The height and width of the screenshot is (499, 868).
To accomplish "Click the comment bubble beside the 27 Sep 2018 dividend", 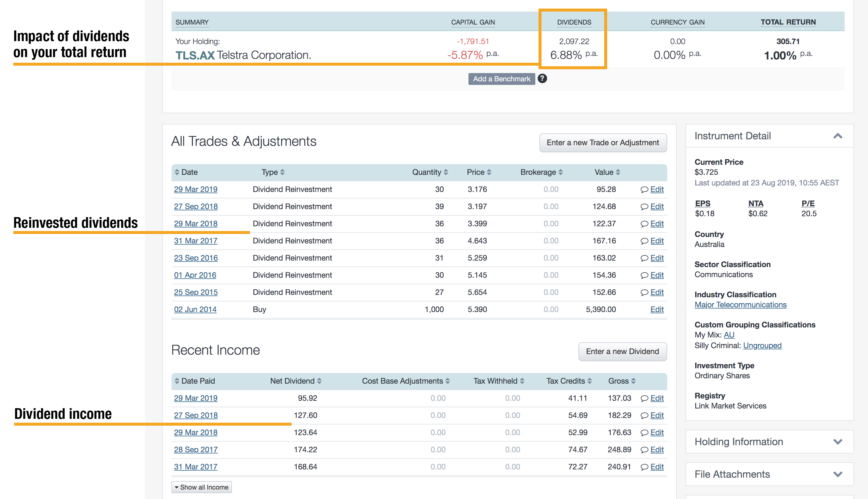I will 644,415.
